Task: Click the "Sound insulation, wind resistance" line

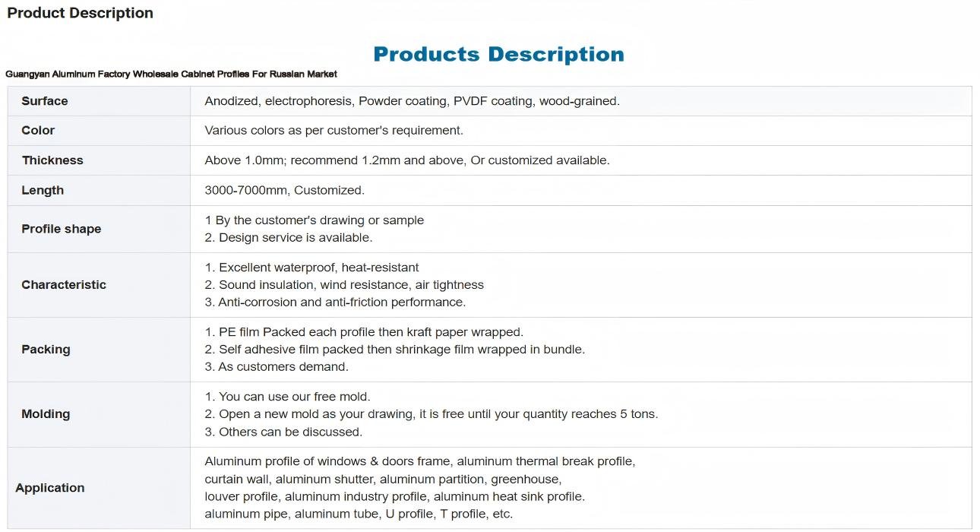Action: pos(343,285)
